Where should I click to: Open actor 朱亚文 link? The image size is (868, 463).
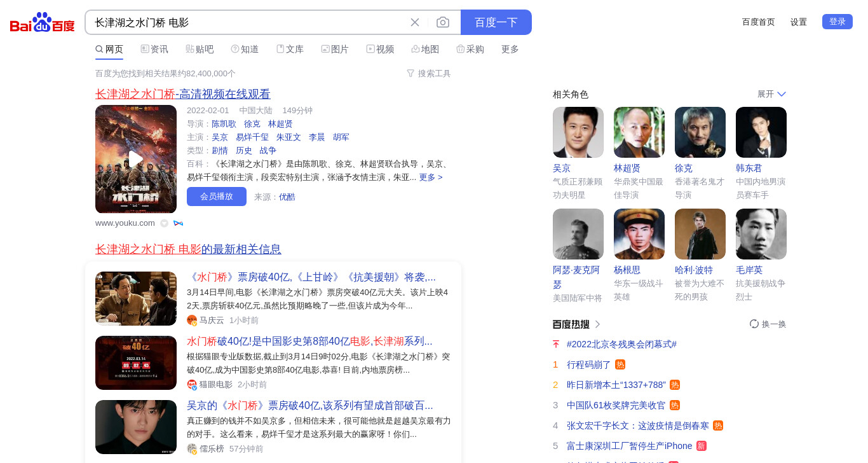pos(288,137)
